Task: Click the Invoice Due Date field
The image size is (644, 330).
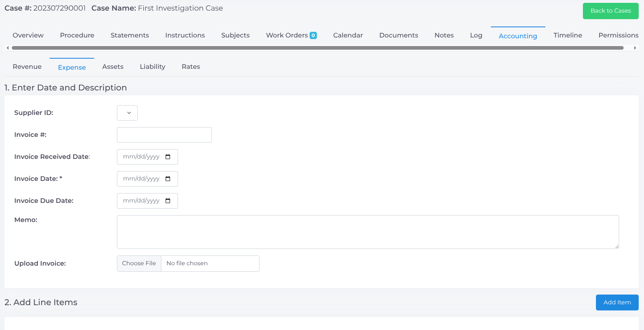Action: 147,201
